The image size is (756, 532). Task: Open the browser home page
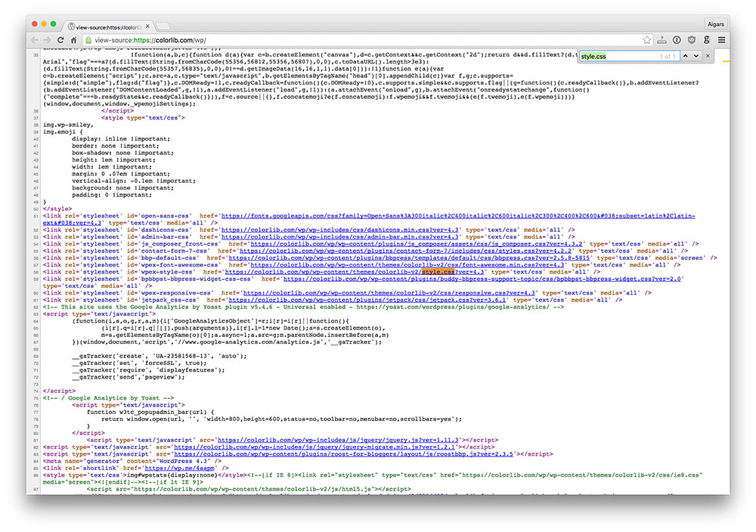(73, 40)
